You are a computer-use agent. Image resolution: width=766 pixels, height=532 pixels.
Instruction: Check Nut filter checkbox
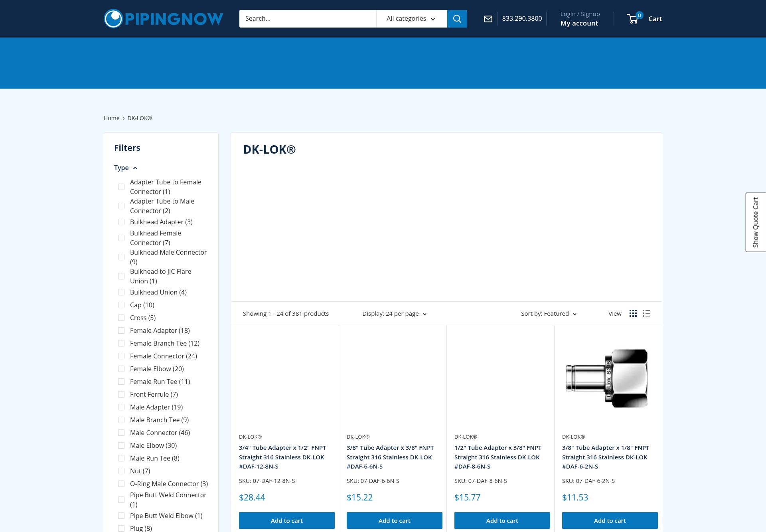pos(121,471)
